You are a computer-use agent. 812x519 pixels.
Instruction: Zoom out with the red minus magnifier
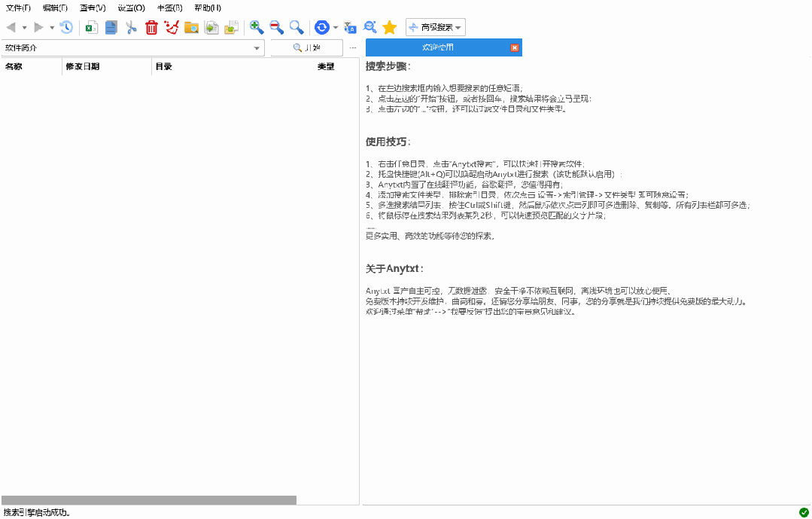pos(276,27)
